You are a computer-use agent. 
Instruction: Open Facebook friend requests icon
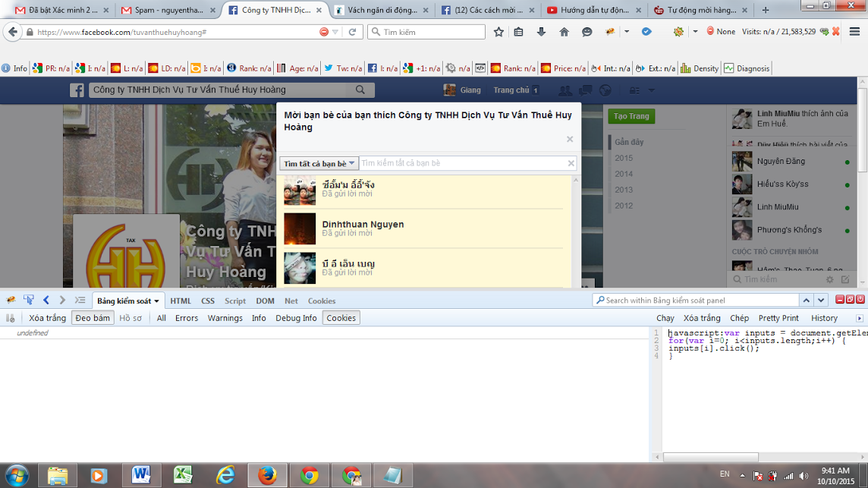565,90
